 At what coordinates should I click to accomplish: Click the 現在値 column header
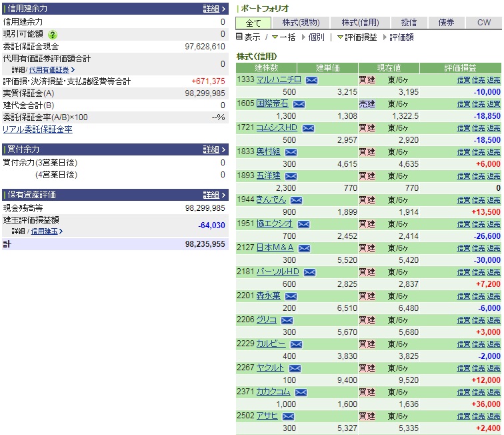click(x=389, y=68)
